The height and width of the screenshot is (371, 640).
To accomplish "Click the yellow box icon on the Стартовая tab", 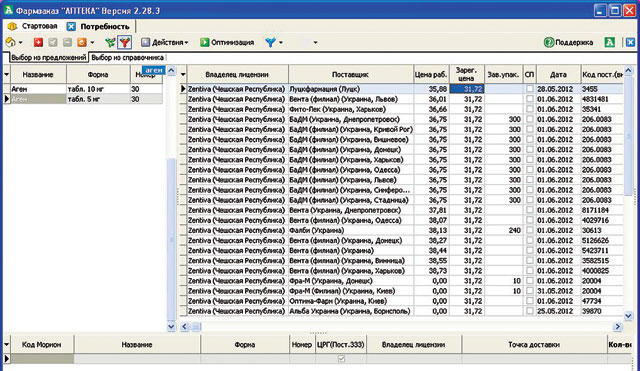I will (x=12, y=26).
